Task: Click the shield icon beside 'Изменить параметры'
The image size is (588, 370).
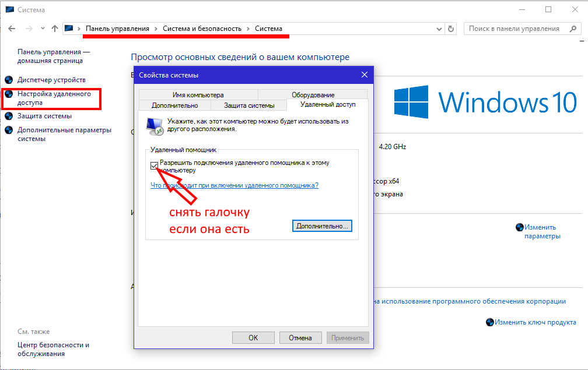Action: (519, 227)
